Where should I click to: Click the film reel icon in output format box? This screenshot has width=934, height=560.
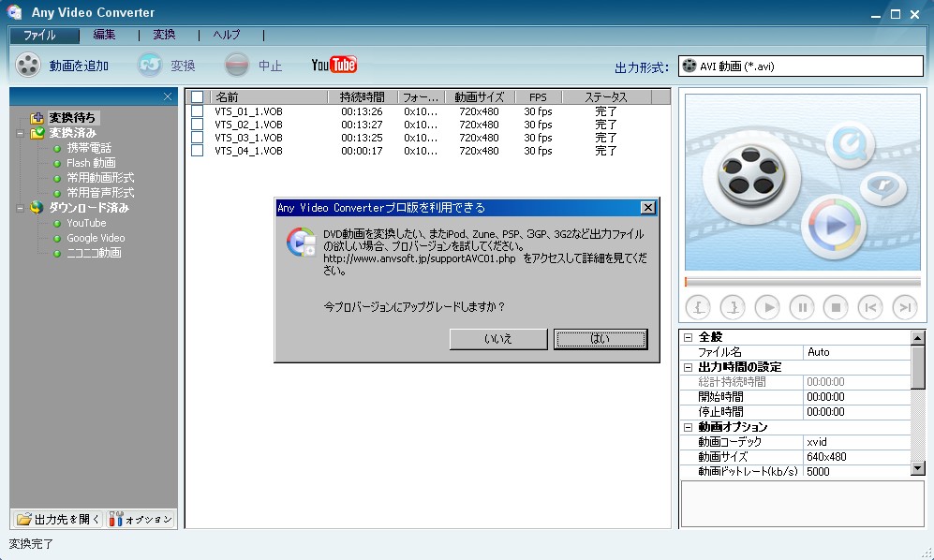(x=689, y=66)
